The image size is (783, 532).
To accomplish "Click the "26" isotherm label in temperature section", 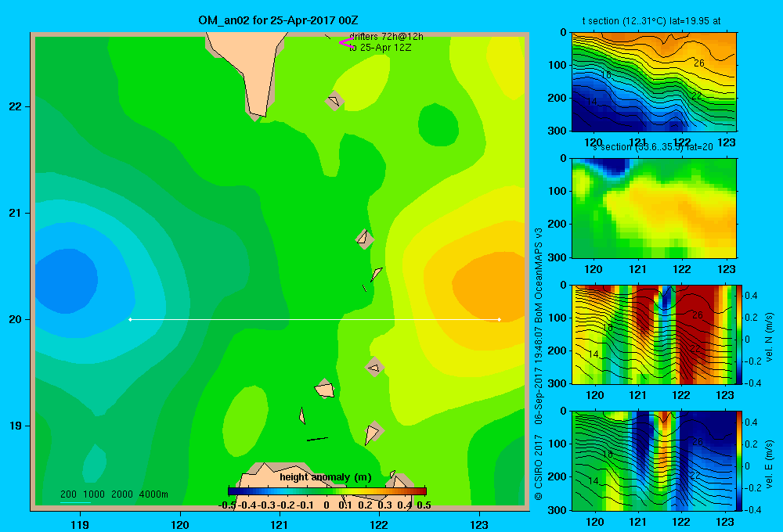I will 699,63.
